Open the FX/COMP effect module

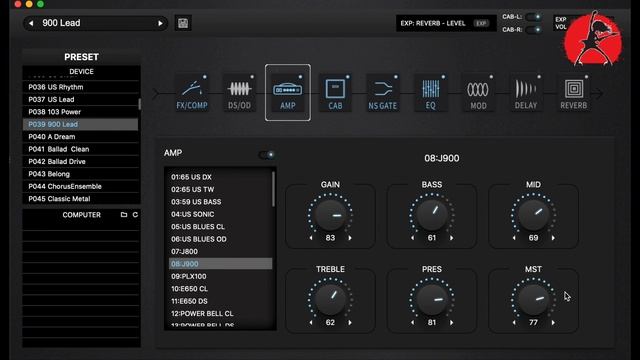(192, 93)
